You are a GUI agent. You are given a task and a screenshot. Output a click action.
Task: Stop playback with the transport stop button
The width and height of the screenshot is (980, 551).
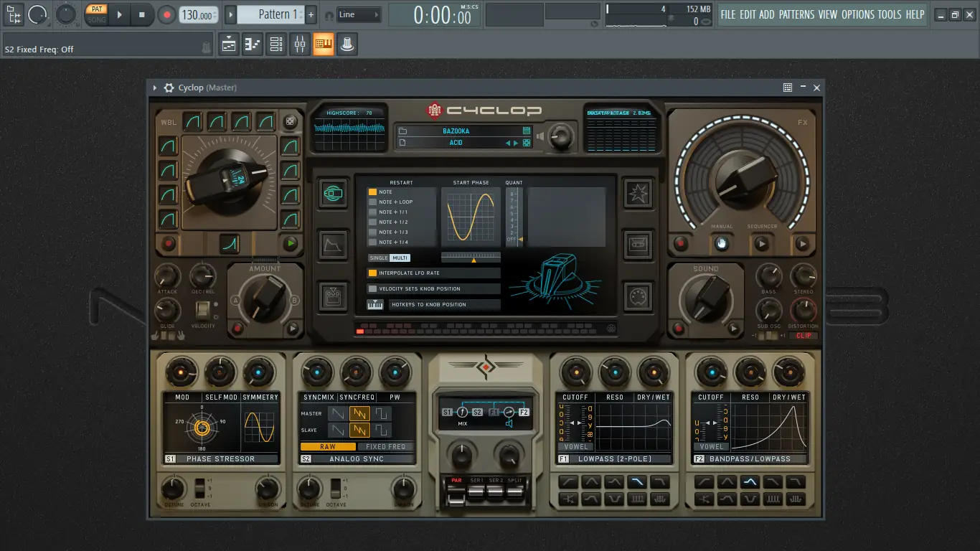click(x=141, y=14)
